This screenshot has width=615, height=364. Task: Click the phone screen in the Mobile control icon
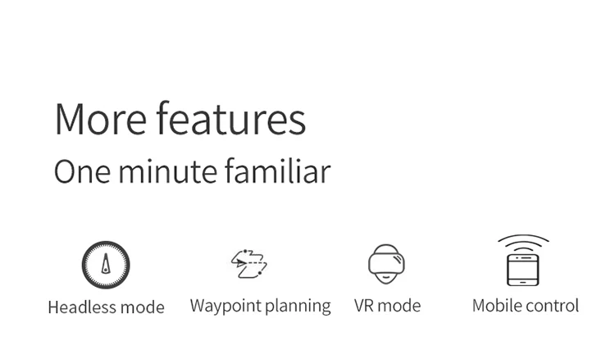coord(523,269)
